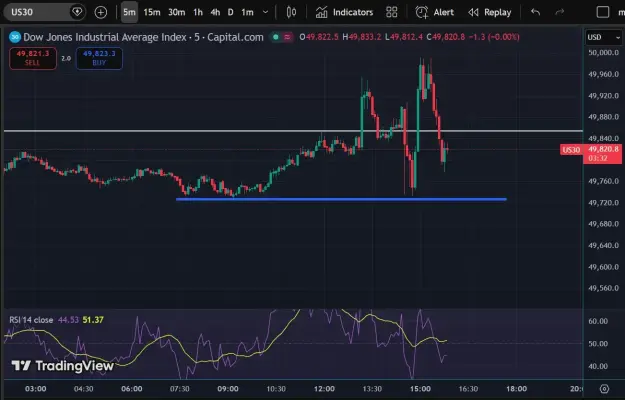Open the US30 symbol search box
Viewport: 625px width, 400px height.
[x=45, y=12]
